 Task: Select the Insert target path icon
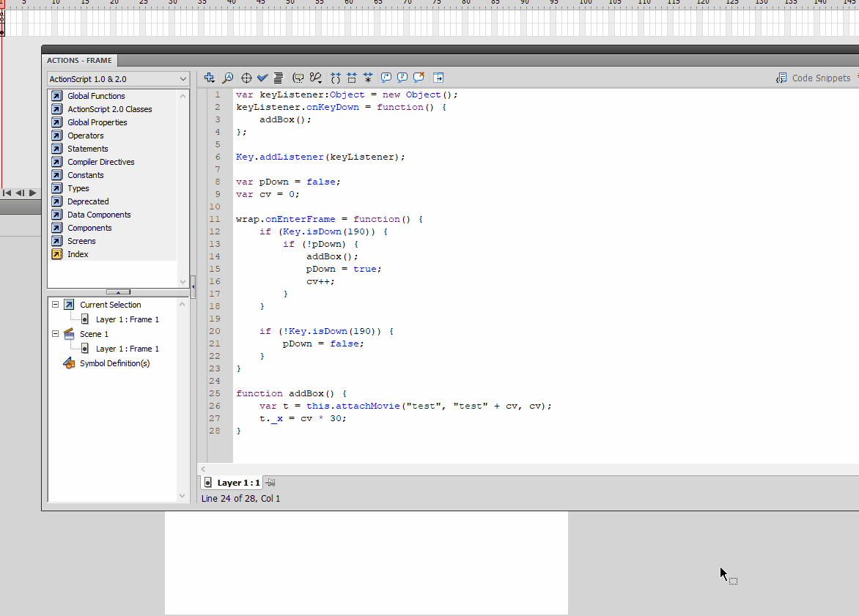(x=246, y=78)
